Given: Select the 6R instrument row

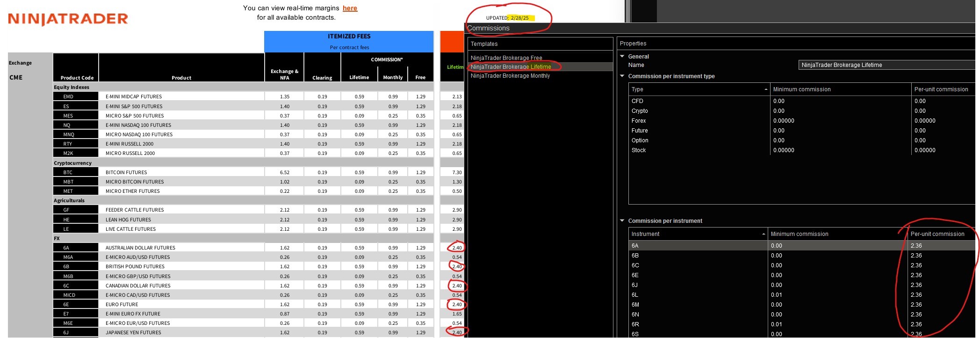Looking at the screenshot, I should (x=802, y=324).
